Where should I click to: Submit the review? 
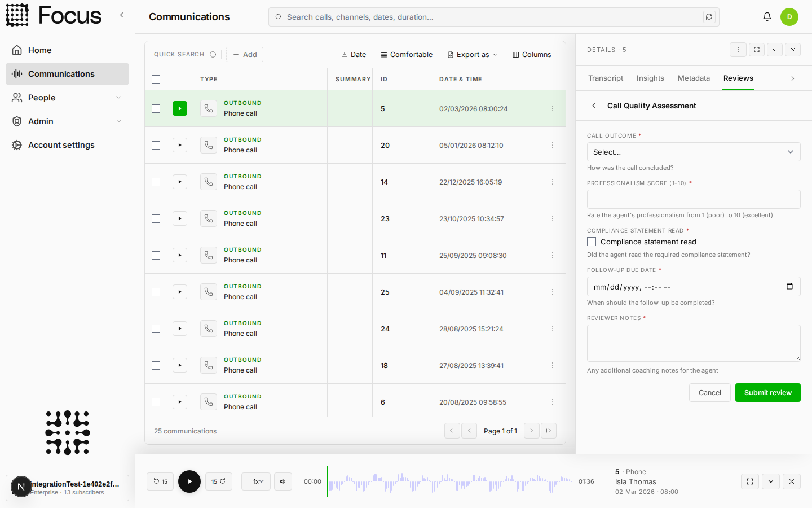[767, 393]
